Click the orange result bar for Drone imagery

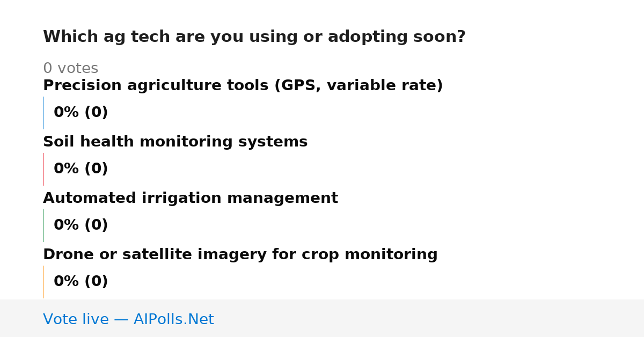(43, 282)
